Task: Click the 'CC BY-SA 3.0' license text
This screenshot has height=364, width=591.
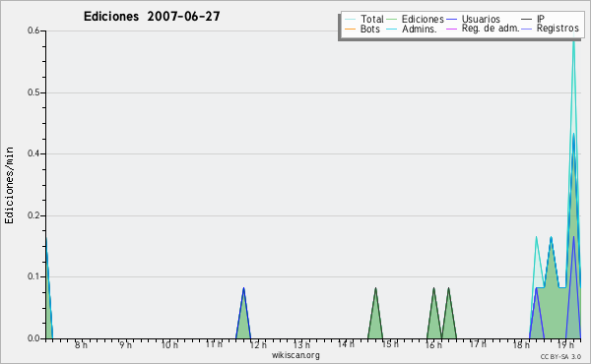Action: (x=560, y=356)
